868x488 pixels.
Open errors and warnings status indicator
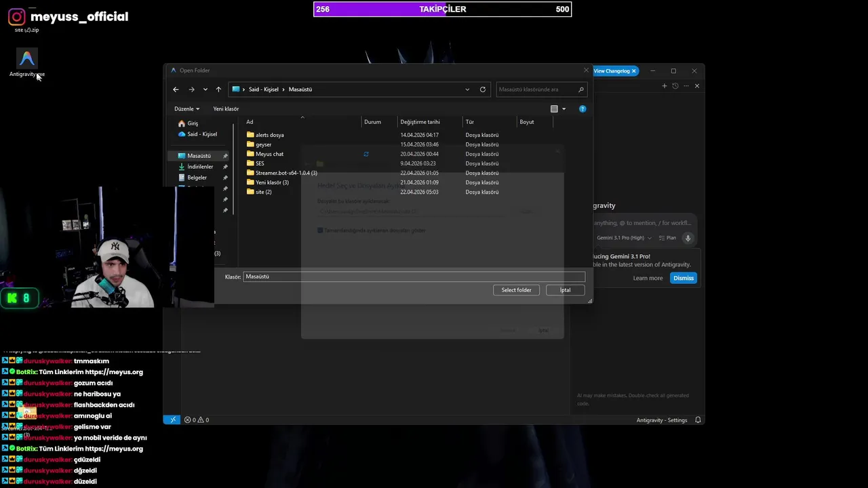197,420
